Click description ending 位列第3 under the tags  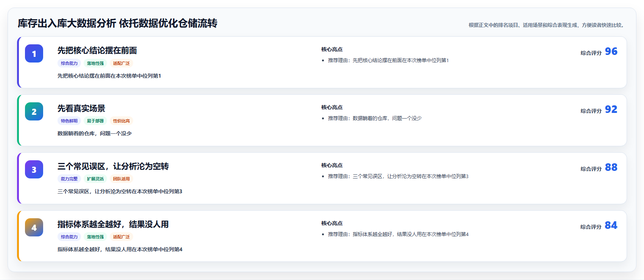pyautogui.click(x=120, y=191)
